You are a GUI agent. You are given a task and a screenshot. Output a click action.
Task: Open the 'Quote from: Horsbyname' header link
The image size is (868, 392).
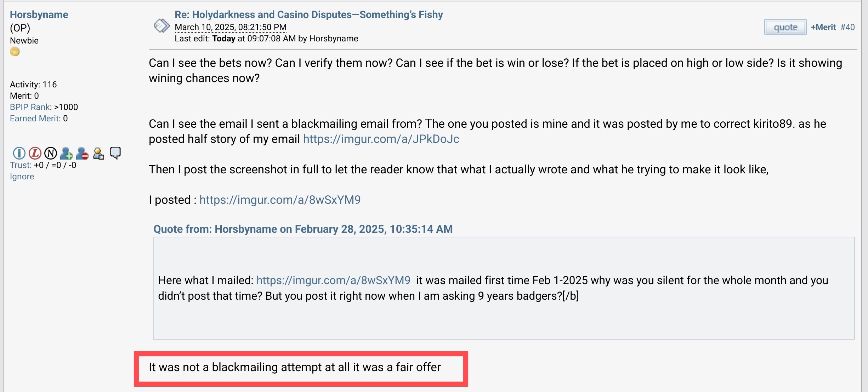pyautogui.click(x=303, y=229)
